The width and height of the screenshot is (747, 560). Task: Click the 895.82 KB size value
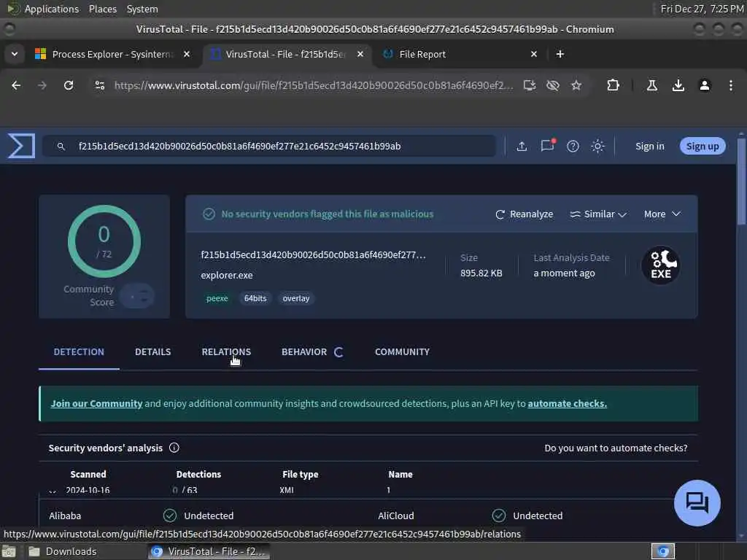point(481,273)
